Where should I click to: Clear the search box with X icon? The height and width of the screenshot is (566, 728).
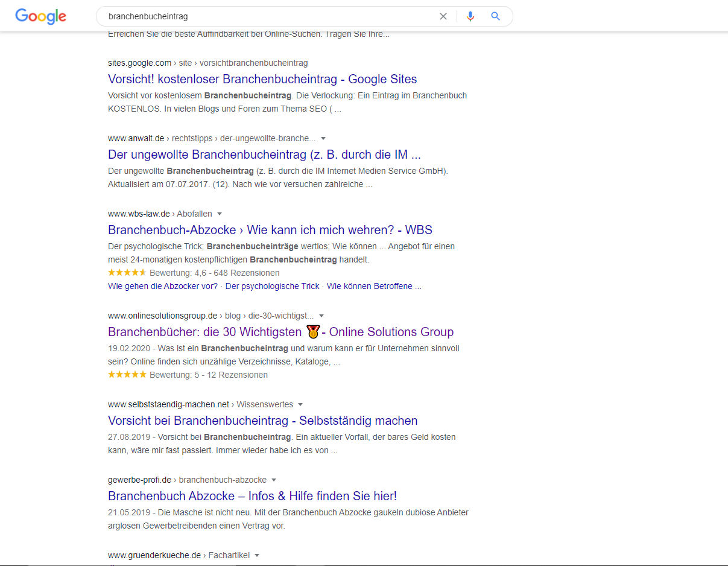click(x=443, y=16)
